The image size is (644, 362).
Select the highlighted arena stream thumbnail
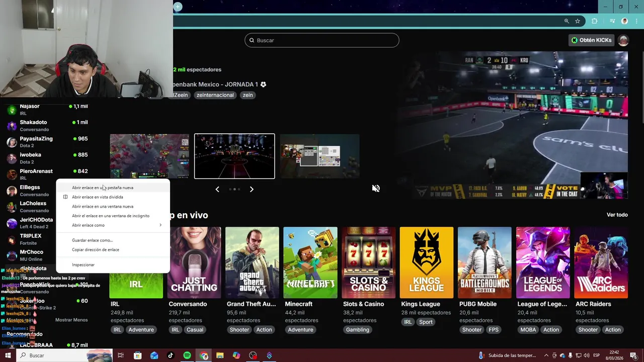234,156
